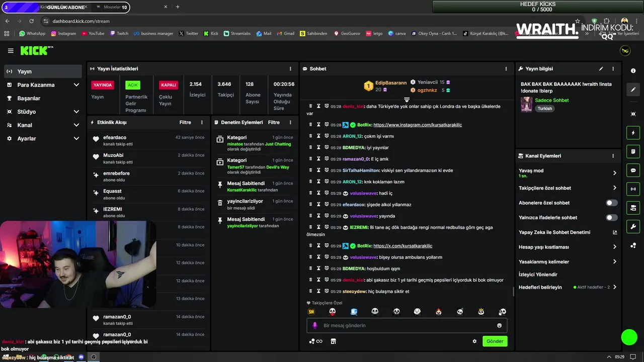The height and width of the screenshot is (362, 644).
Task: Open the Hesap yaşı kısıtlaması arrow
Action: pyautogui.click(x=614, y=247)
